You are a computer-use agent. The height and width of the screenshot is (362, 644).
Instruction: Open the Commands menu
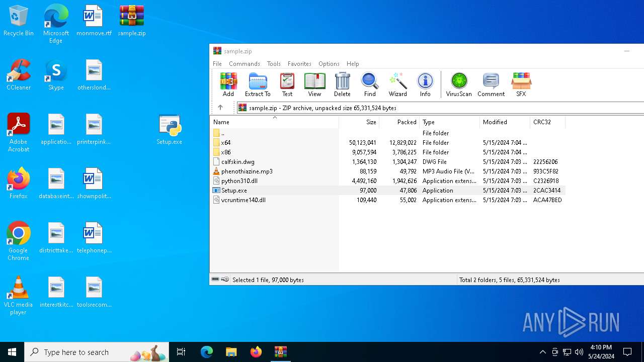(x=245, y=64)
